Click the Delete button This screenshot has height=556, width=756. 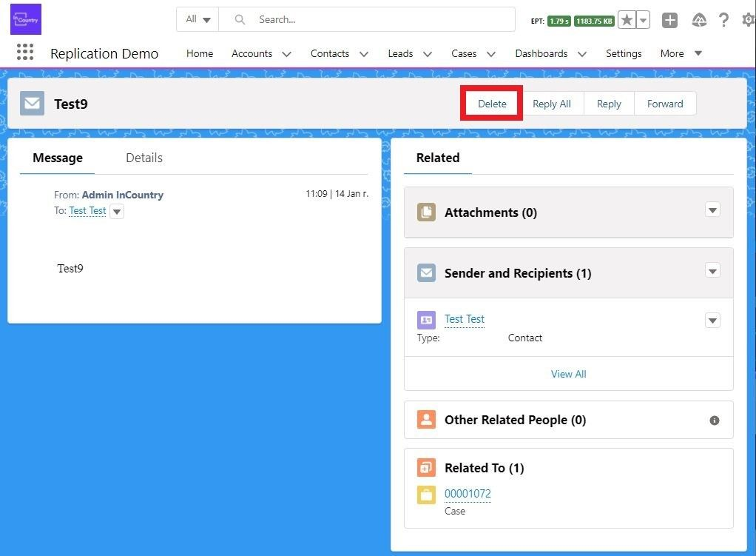pyautogui.click(x=492, y=104)
